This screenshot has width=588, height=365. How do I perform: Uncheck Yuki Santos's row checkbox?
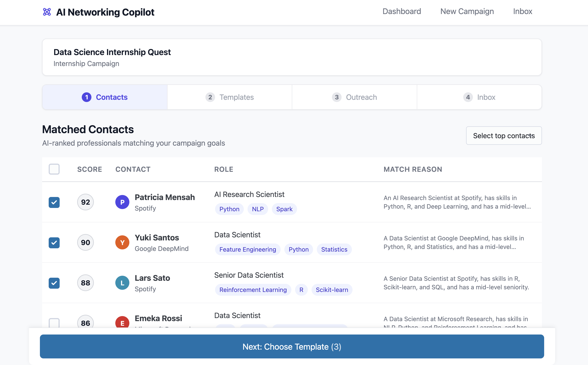tap(54, 243)
